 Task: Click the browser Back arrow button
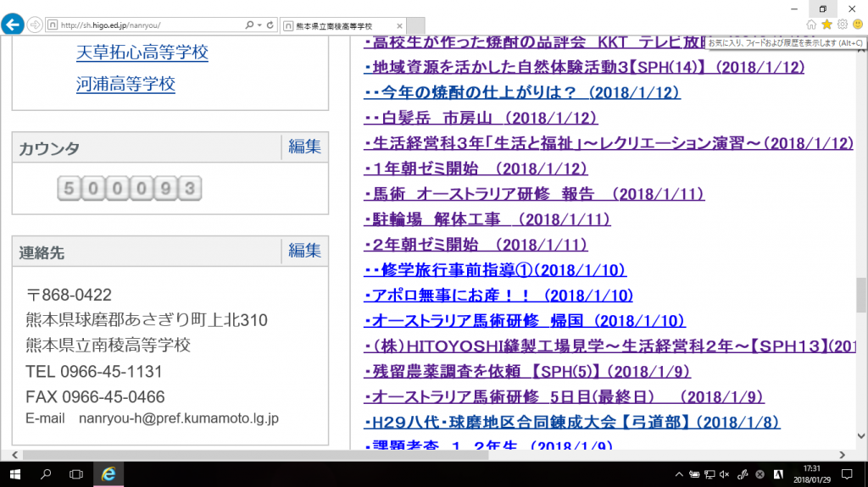click(12, 25)
